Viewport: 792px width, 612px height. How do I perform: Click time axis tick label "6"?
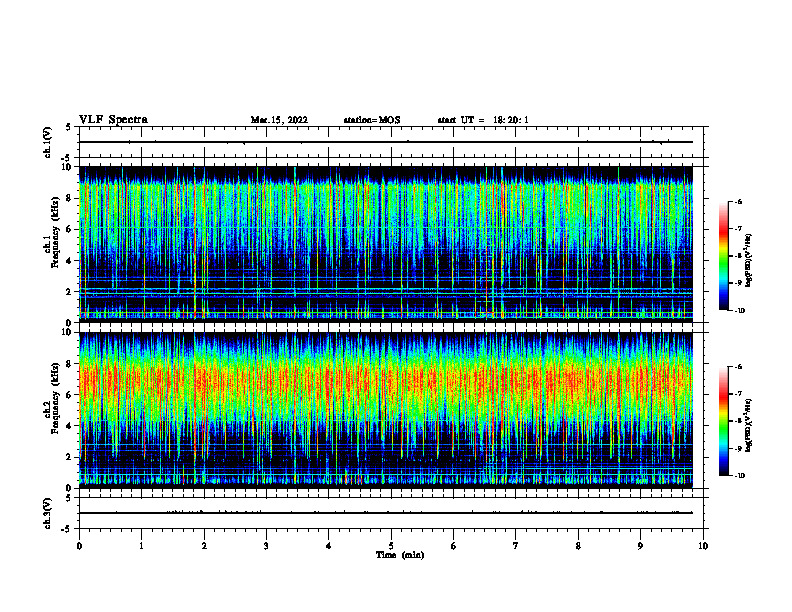(453, 546)
